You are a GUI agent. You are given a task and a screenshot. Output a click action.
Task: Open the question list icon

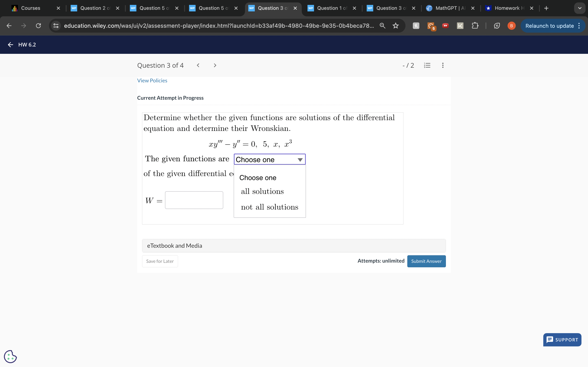point(427,65)
